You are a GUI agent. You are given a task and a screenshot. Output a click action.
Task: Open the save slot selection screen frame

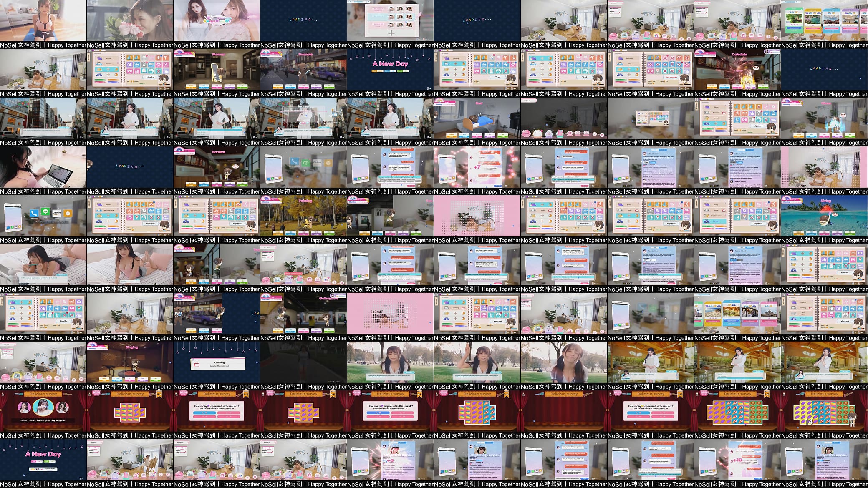click(x=390, y=20)
